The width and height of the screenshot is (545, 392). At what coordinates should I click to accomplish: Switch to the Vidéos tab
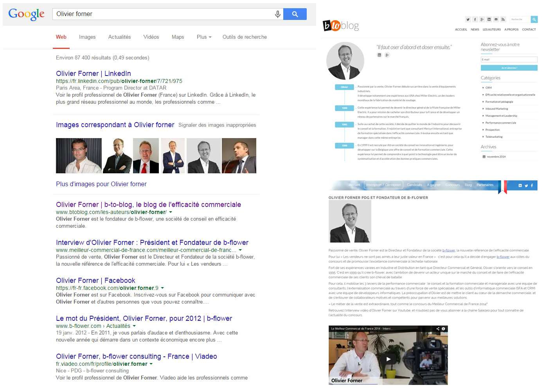coord(151,37)
